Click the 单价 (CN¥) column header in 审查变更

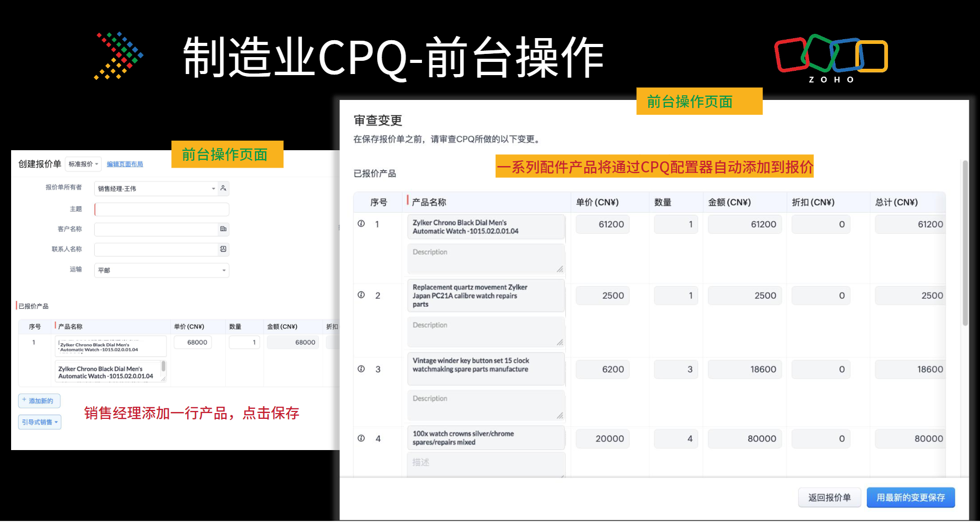coord(597,202)
